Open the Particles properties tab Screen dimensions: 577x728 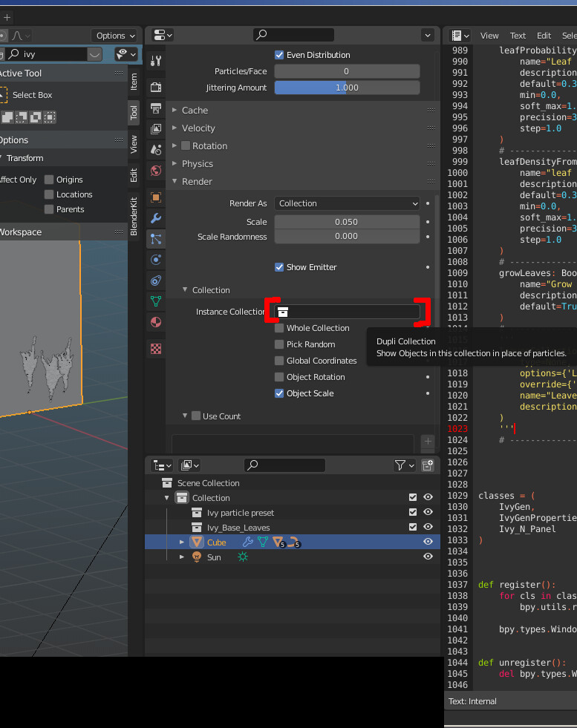(x=156, y=239)
